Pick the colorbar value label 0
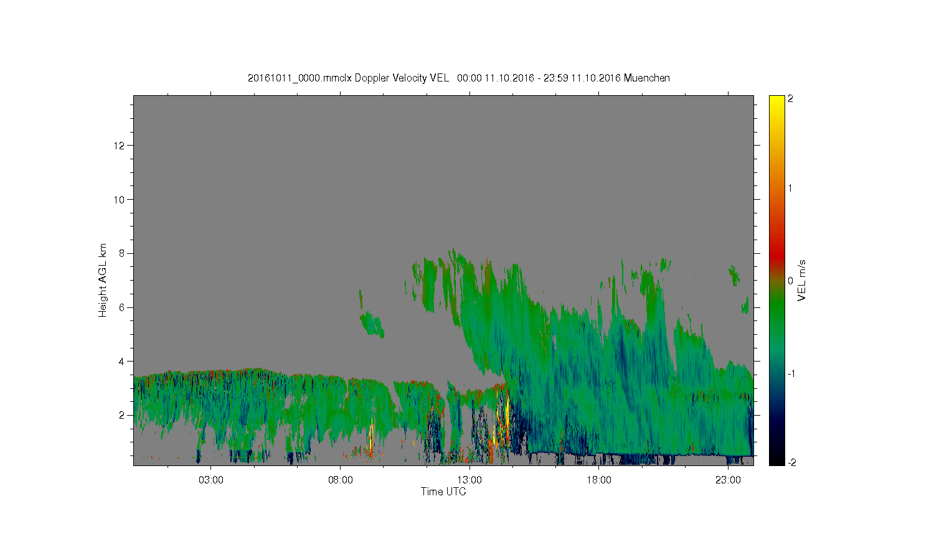Viewport: 934px width, 560px height. (790, 281)
